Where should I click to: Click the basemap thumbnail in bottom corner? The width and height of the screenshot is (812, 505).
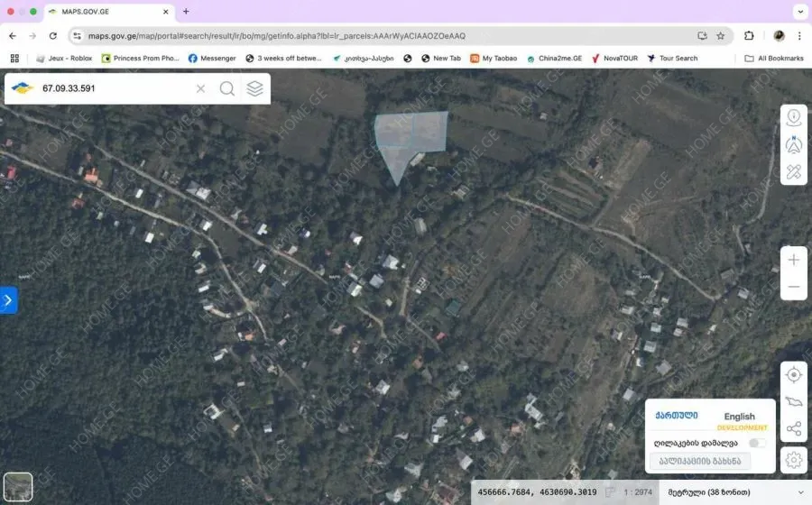click(18, 487)
